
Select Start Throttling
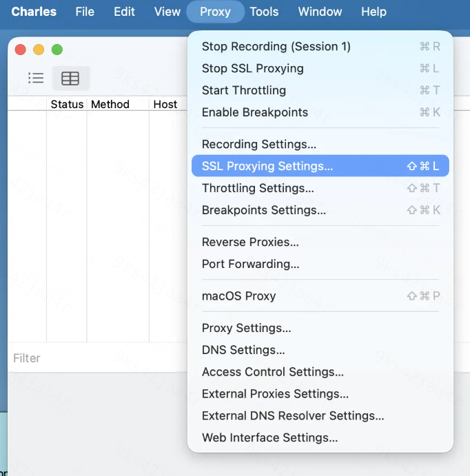(320, 90)
